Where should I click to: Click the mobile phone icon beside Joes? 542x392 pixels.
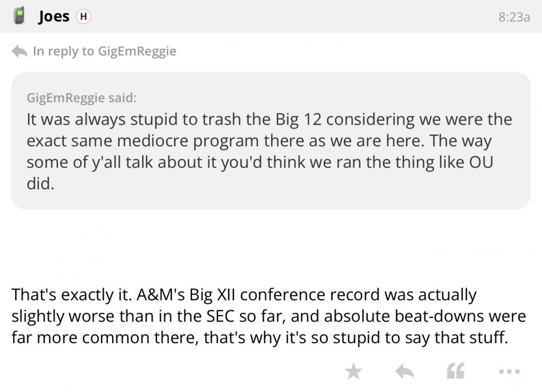tap(20, 16)
